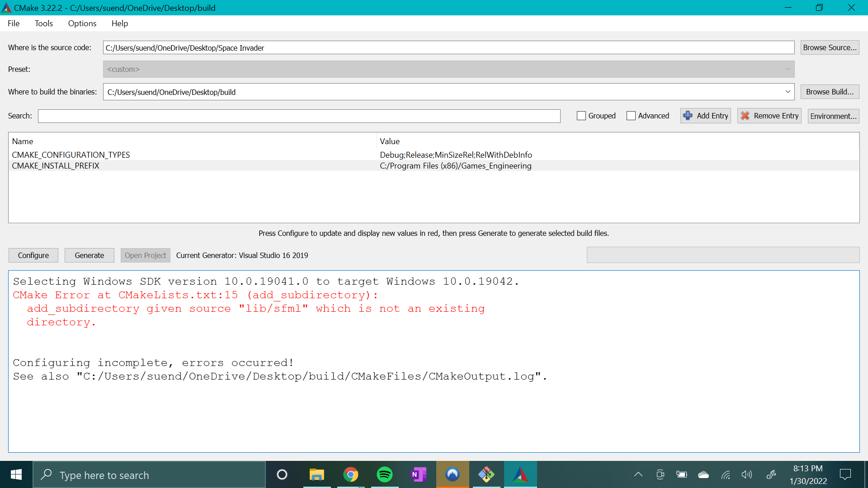Viewport: 868px width, 488px height.
Task: Open the Tools menu
Action: click(x=43, y=23)
